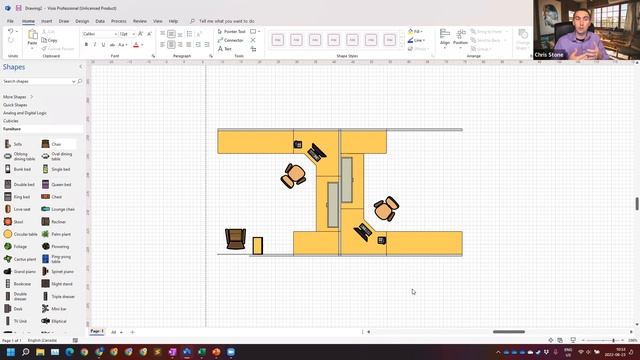
Task: Toggle align middle vertically in Paragraph group
Action: click(x=171, y=34)
